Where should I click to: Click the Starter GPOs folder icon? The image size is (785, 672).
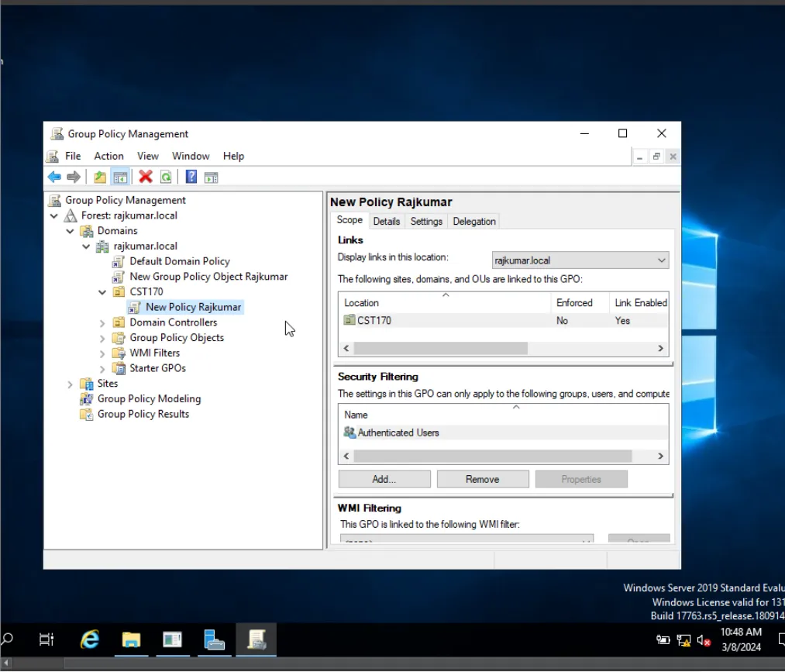pos(119,368)
